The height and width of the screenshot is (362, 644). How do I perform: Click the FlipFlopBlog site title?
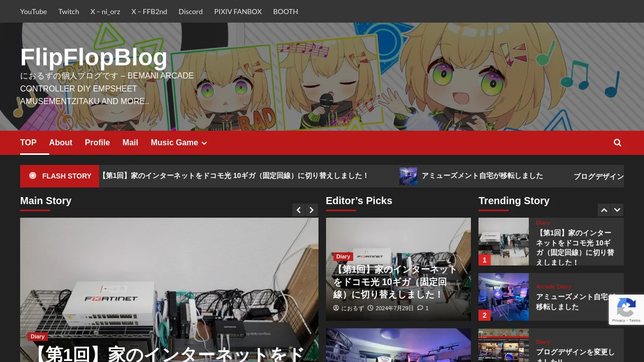94,57
